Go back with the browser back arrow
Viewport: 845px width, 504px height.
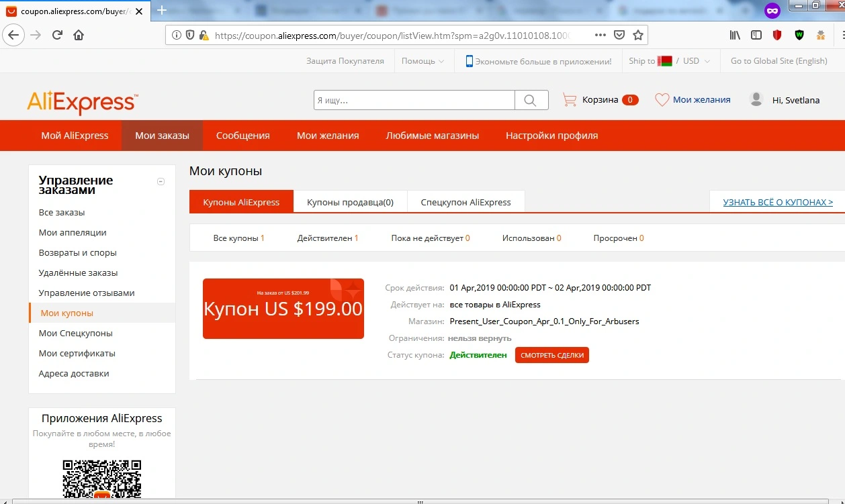pos(14,36)
